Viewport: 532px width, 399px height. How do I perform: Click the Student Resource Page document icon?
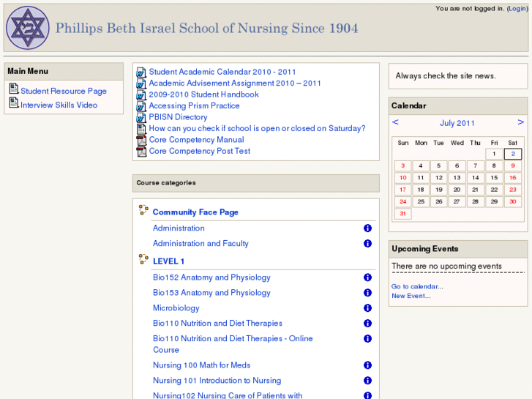point(14,89)
